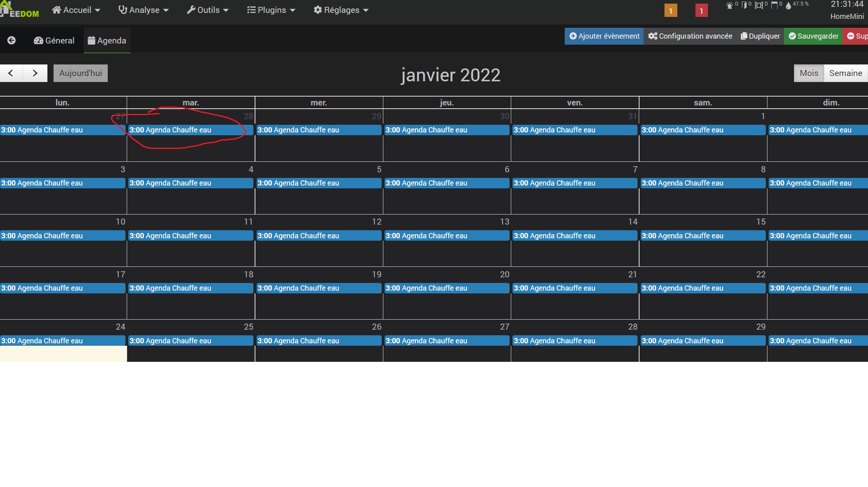This screenshot has height=487, width=868.
Task: Click the window summary icon
Action: point(759,6)
